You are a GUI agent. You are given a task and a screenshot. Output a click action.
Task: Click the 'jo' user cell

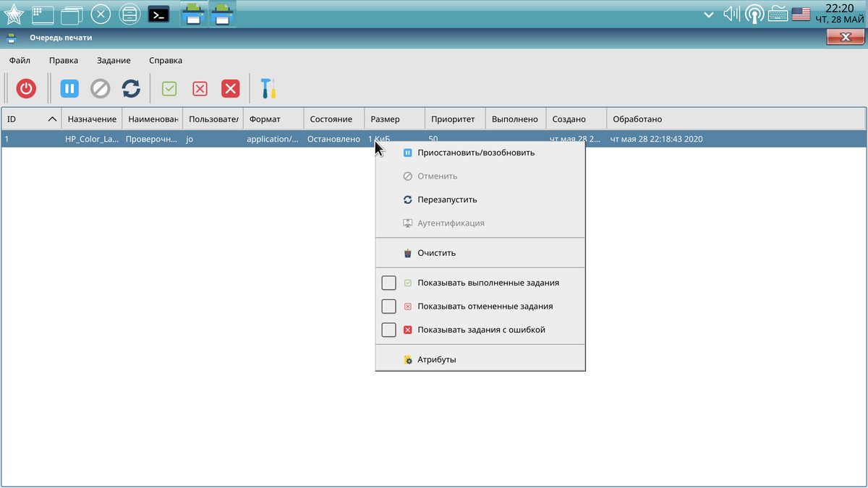coord(213,139)
